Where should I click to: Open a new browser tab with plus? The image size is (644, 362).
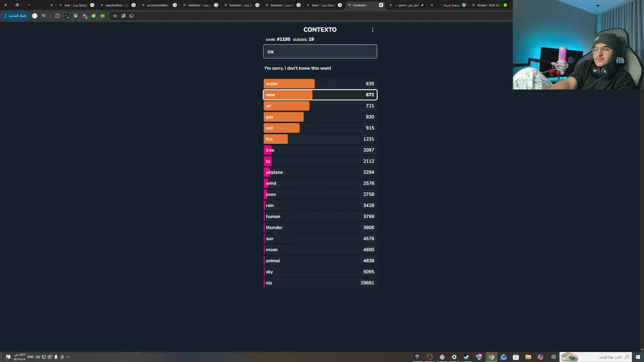[51, 5]
